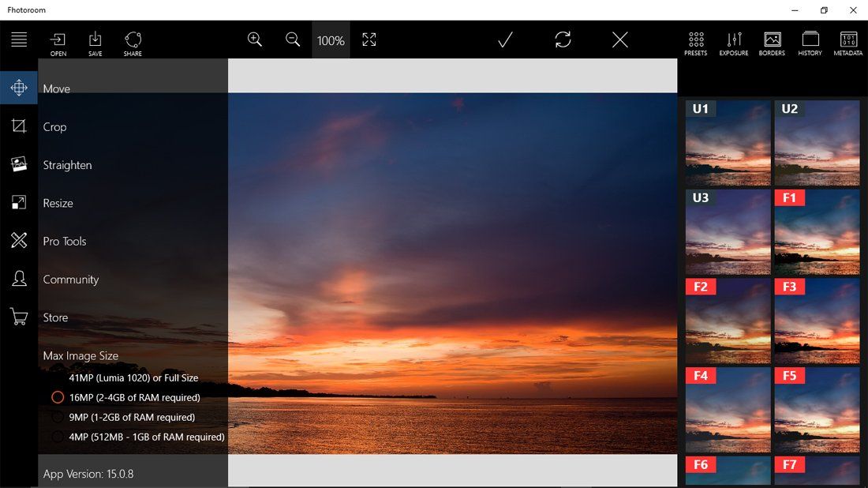Apply the F1 preset thumbnail
Viewport: 868px width, 488px height.
[817, 233]
